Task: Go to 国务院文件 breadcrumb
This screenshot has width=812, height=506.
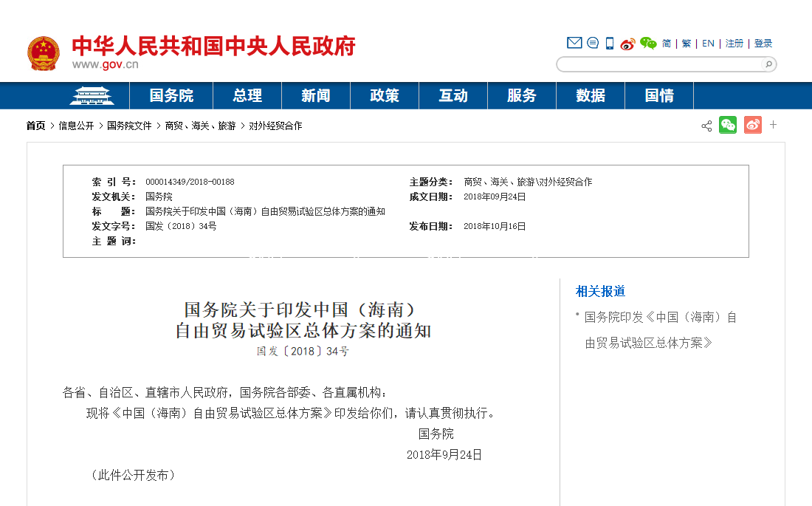Action: [x=129, y=126]
